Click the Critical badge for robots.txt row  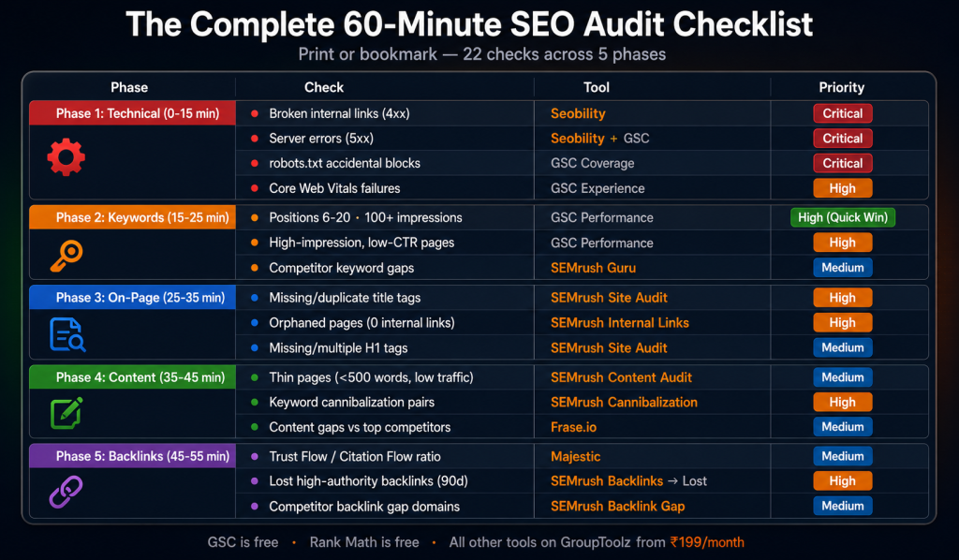pyautogui.click(x=843, y=163)
